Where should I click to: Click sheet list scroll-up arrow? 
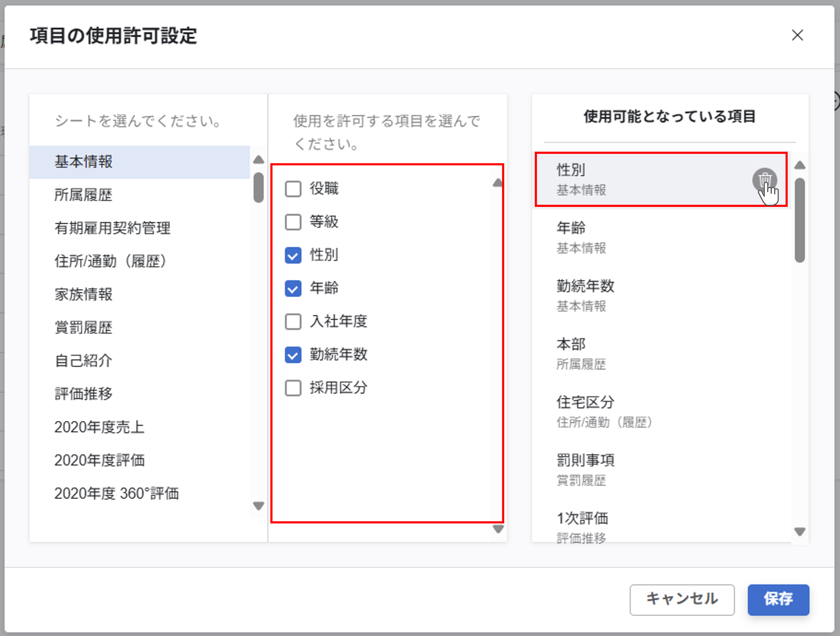pos(259,159)
